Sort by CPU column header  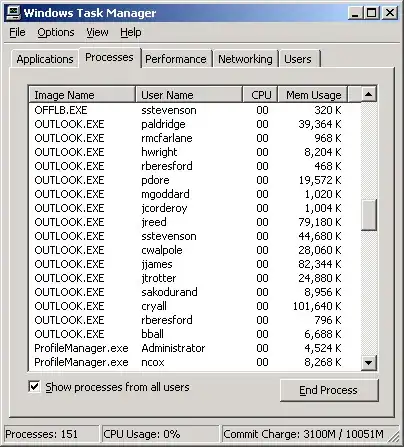click(260, 95)
